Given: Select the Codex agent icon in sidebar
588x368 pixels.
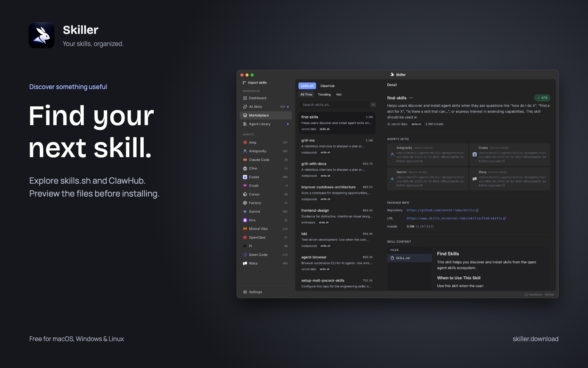Looking at the screenshot, I should tap(245, 177).
